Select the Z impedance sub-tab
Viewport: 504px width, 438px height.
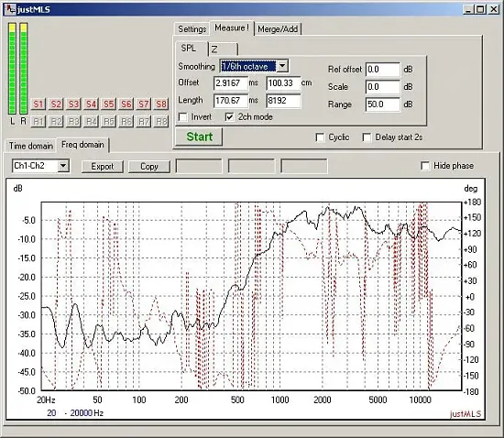click(x=224, y=49)
